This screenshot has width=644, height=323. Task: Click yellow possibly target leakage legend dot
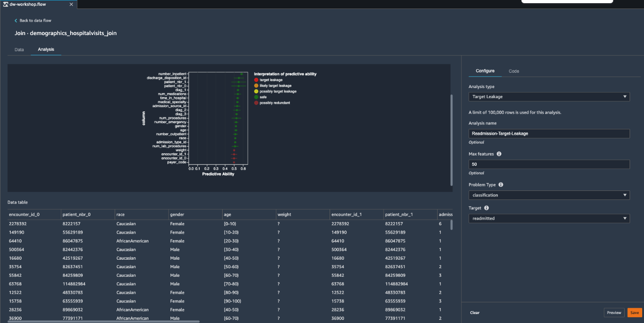[256, 91]
